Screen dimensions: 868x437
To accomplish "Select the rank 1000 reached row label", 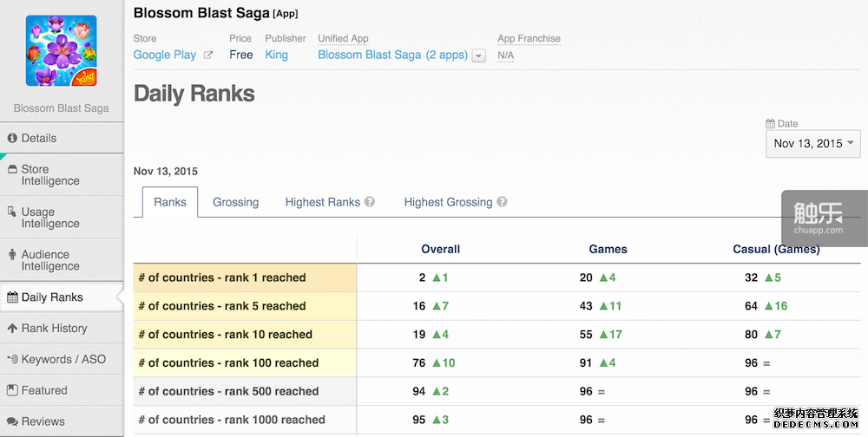I will pyautogui.click(x=232, y=420).
